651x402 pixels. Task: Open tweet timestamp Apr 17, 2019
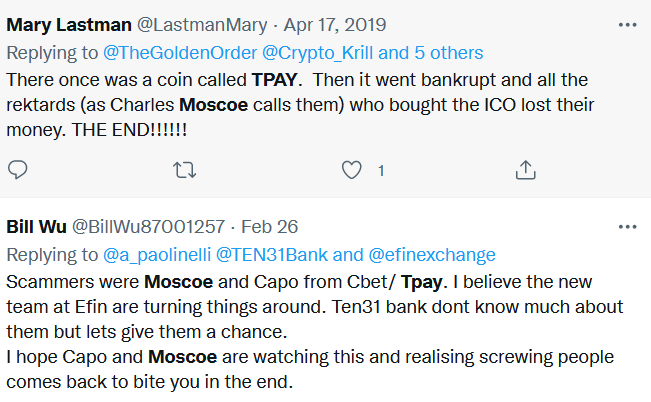pyautogui.click(x=335, y=25)
